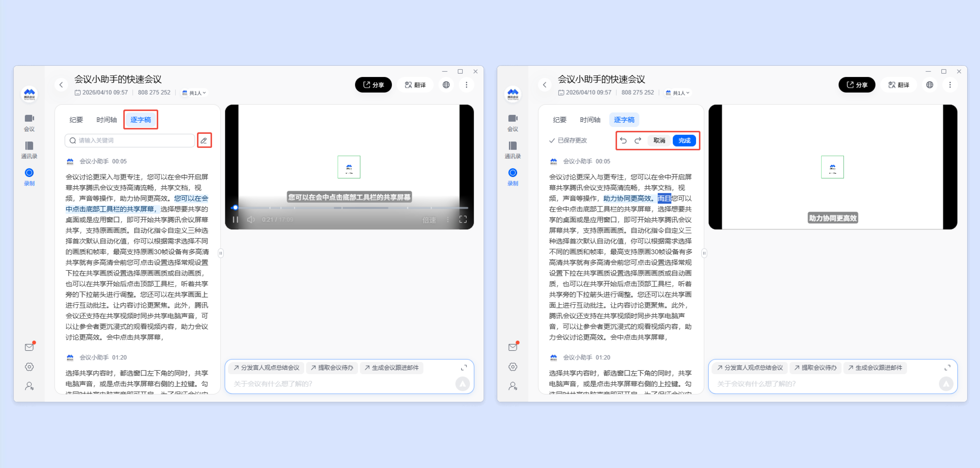Click the video progress bar handle
Screen dimensions: 980x468
pyautogui.click(x=235, y=208)
